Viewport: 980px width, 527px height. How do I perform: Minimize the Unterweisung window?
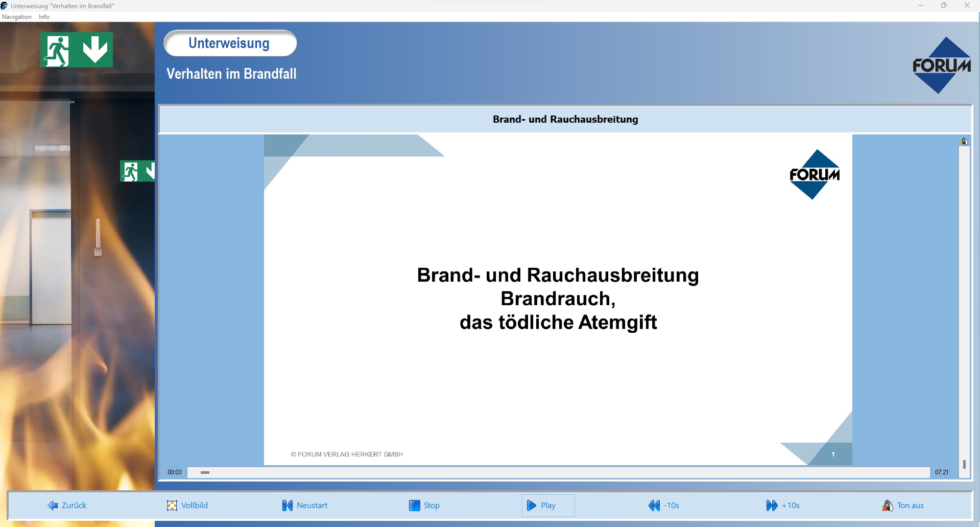pos(921,6)
